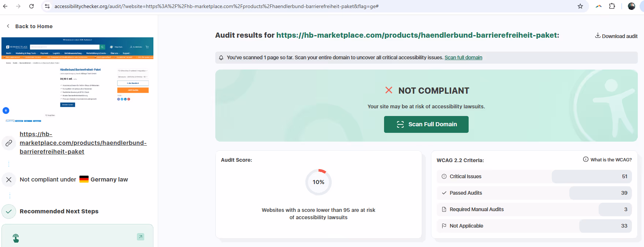The image size is (644, 247).
Task: Open the card's external arrow icon
Action: (141, 237)
